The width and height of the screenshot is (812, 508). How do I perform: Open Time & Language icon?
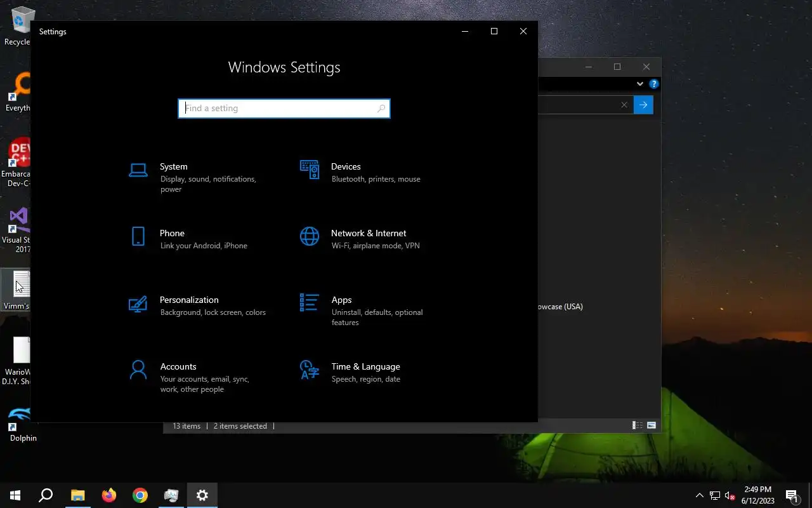[310, 370]
